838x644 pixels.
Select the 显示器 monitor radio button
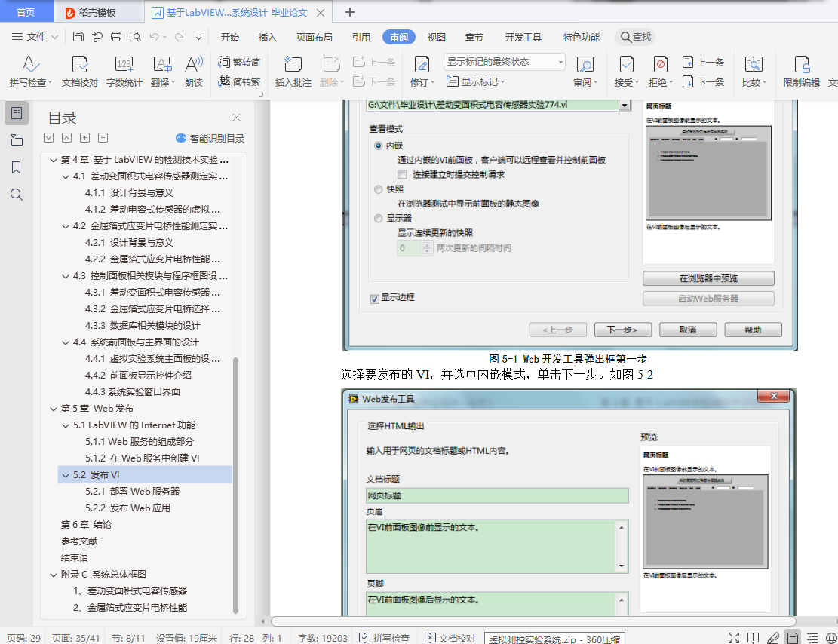pyautogui.click(x=379, y=218)
